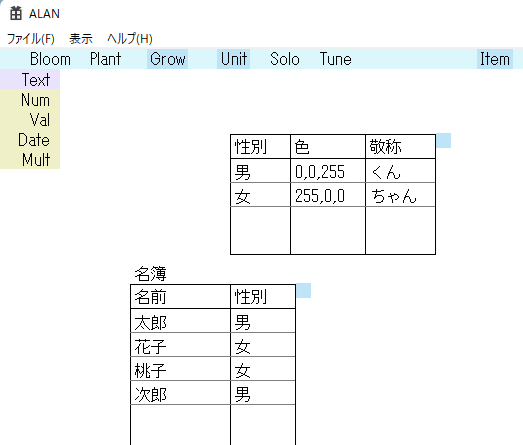This screenshot has width=523, height=445.
Task: Select the 名前 column header
Action: (x=180, y=297)
